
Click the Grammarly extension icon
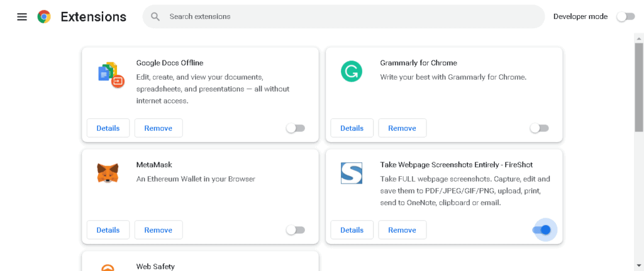point(352,71)
